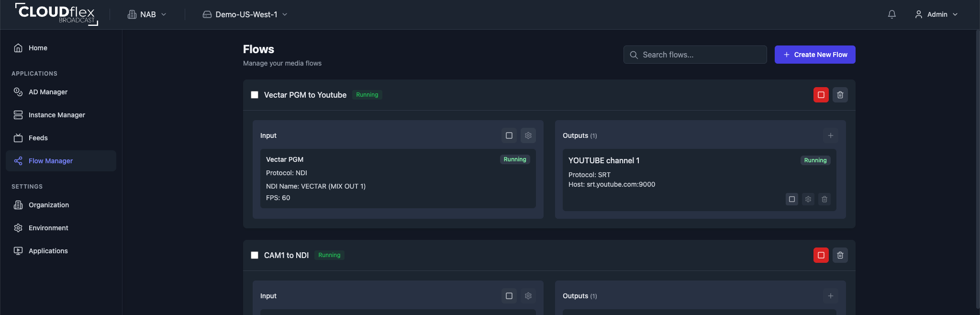Open Environment settings
The width and height of the screenshot is (980, 315).
pos(61,228)
